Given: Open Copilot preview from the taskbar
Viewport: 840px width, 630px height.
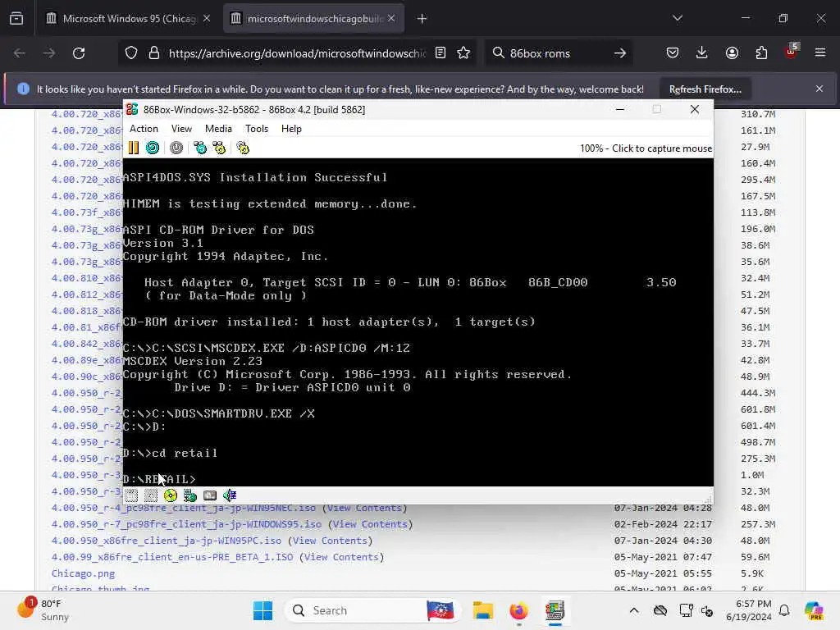Looking at the screenshot, I should (x=814, y=610).
